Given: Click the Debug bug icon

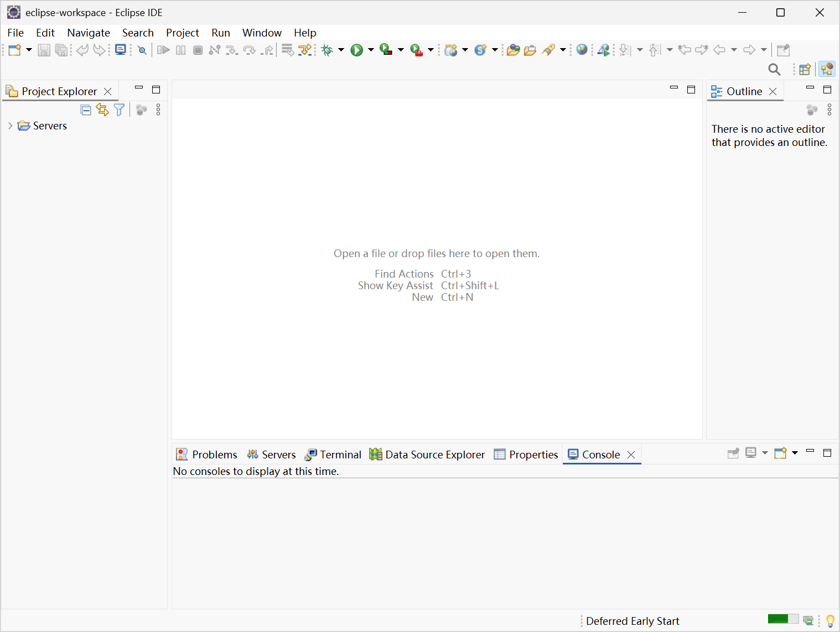Looking at the screenshot, I should click(x=327, y=50).
